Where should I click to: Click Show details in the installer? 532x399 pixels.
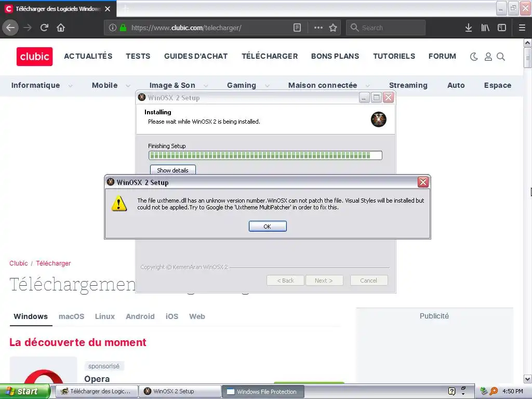click(x=172, y=170)
